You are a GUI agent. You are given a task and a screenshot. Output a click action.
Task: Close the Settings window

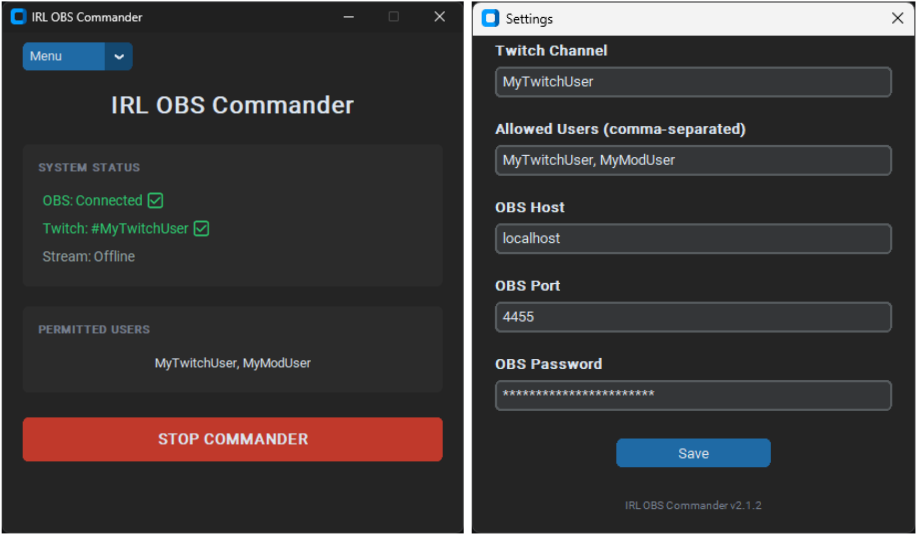click(897, 18)
